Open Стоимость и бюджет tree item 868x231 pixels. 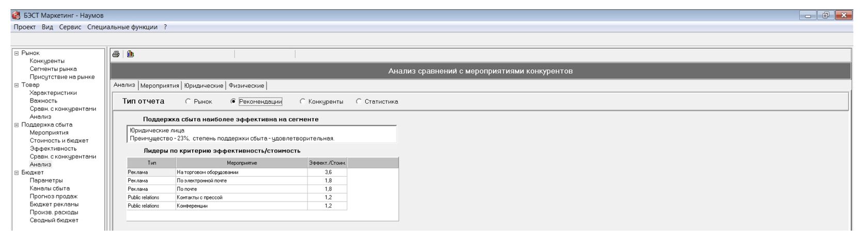(x=59, y=141)
